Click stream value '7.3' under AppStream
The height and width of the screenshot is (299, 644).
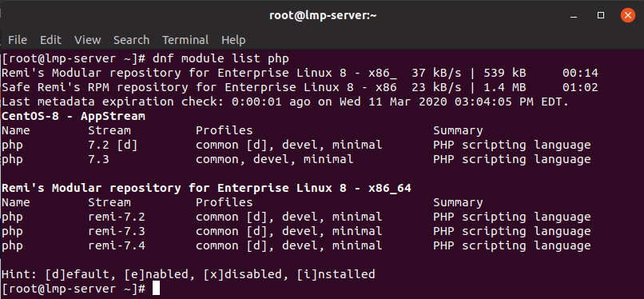pos(98,159)
